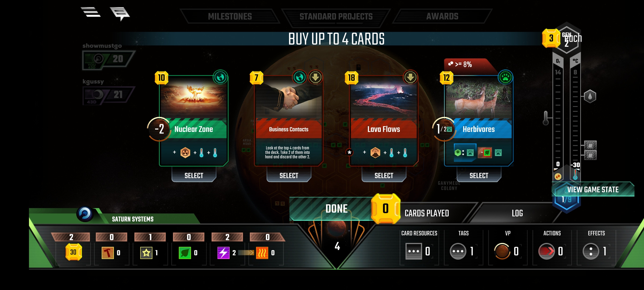Open the Milestones tab
The height and width of the screenshot is (290, 644).
(230, 16)
